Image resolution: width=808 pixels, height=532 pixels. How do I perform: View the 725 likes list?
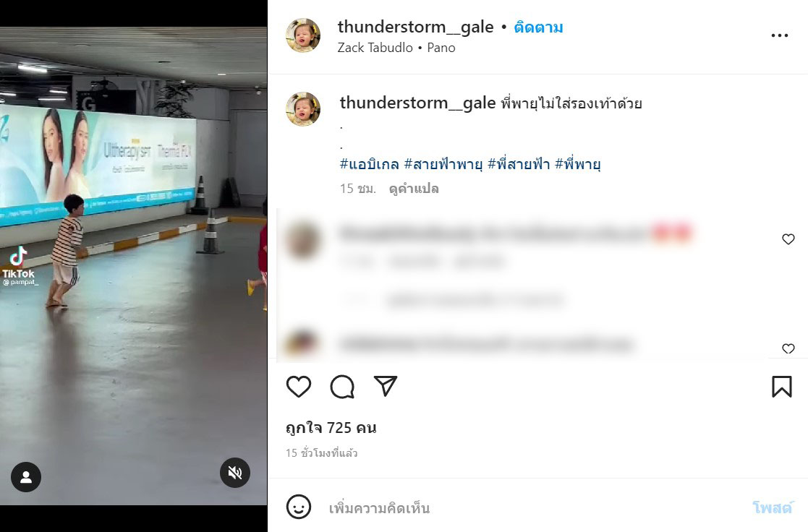[331, 428]
